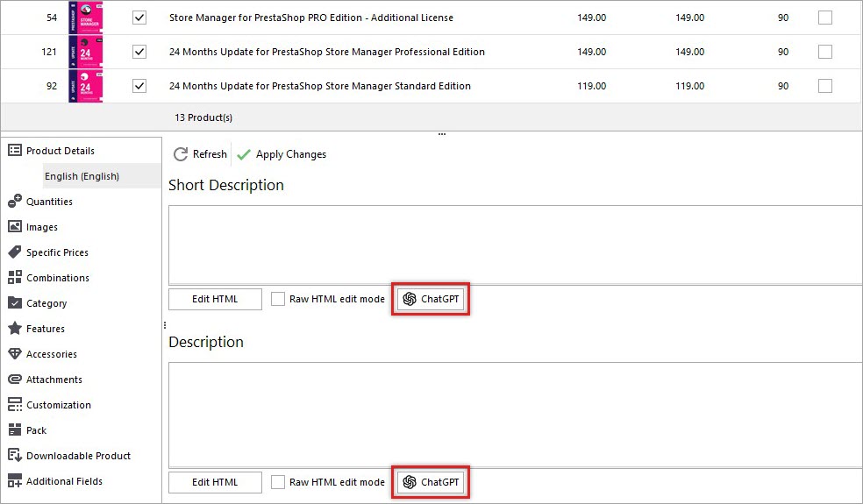
Task: Uncheck the checkbox for product 54
Action: tap(139, 18)
